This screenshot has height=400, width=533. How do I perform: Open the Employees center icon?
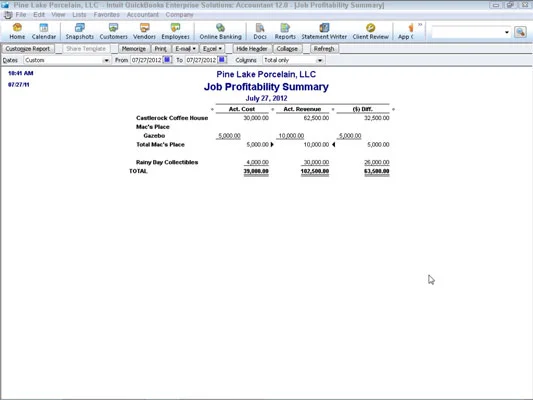(x=175, y=31)
